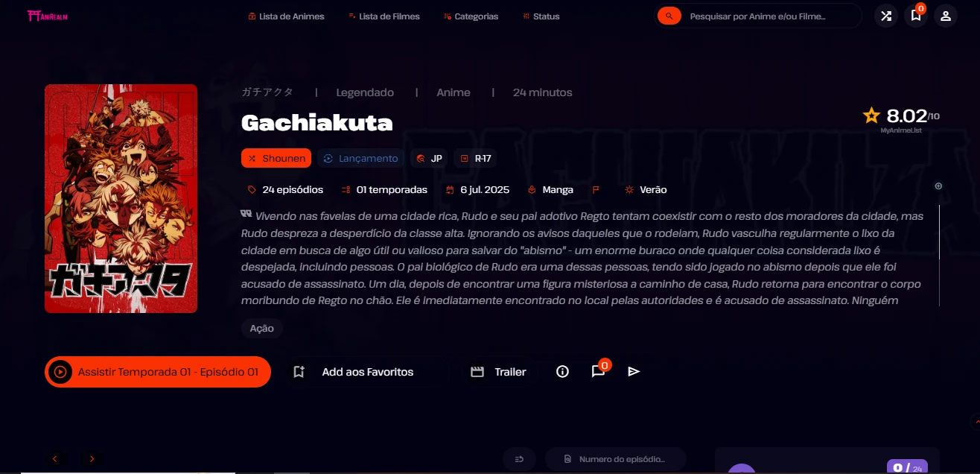
Task: Open the user profile icon
Action: (x=946, y=16)
